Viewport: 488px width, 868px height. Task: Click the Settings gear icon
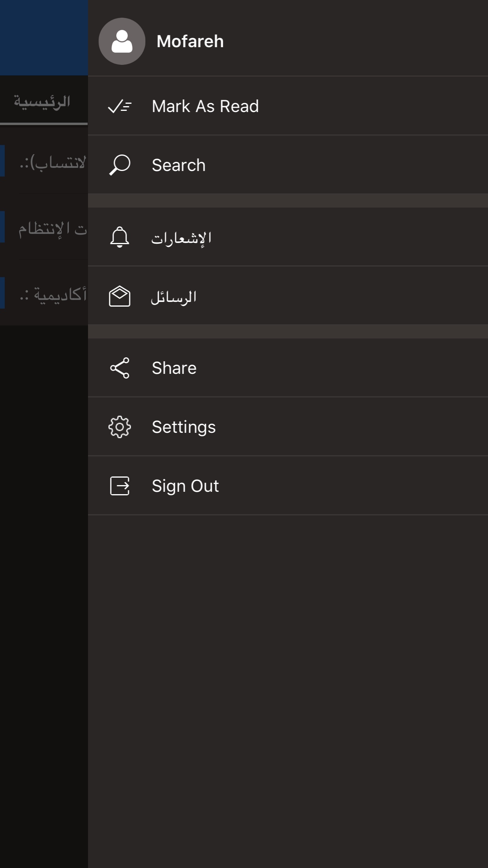pos(119,427)
